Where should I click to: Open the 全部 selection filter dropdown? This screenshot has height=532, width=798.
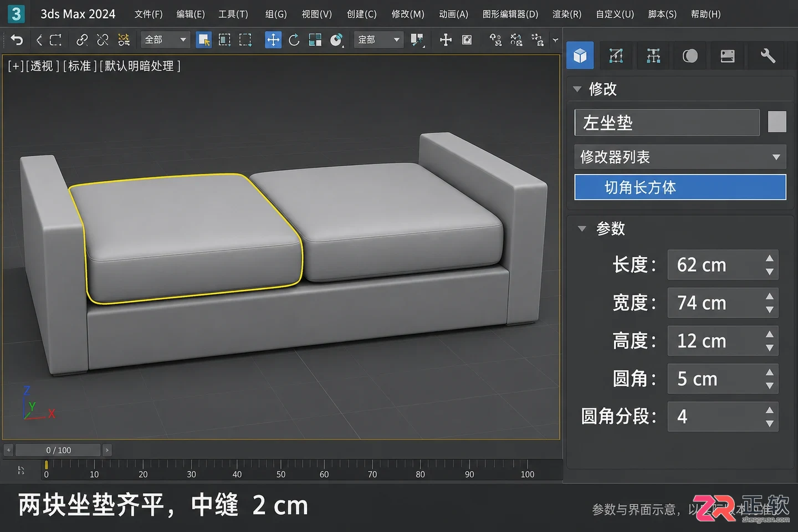(x=165, y=40)
